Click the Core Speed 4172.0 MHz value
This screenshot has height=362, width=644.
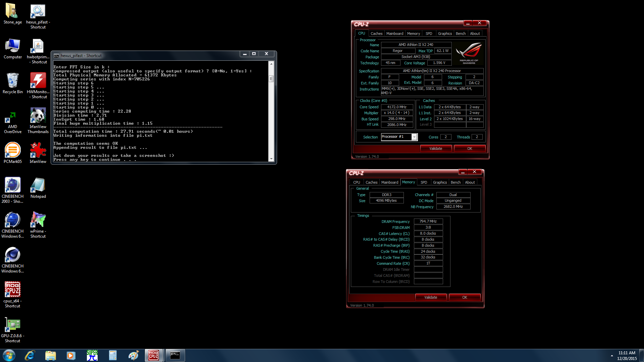point(397,107)
